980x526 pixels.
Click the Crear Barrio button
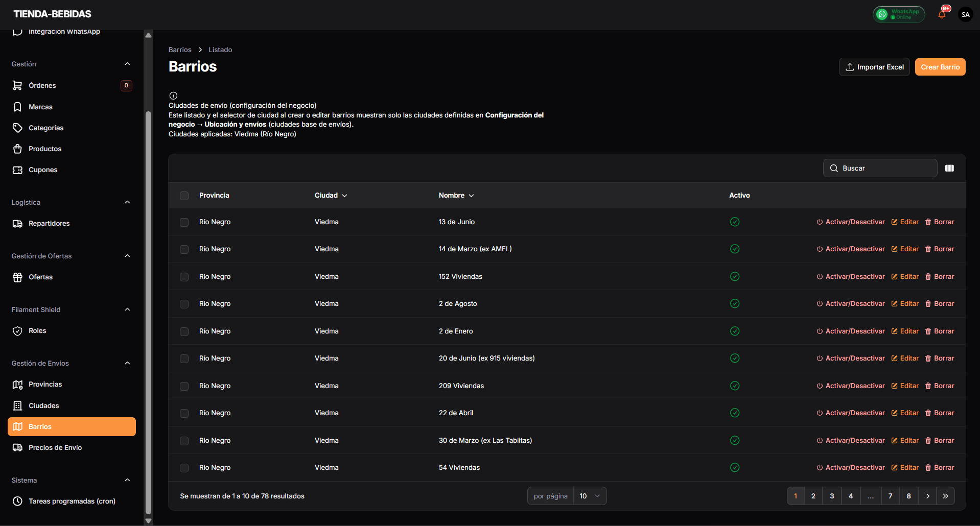(x=940, y=67)
